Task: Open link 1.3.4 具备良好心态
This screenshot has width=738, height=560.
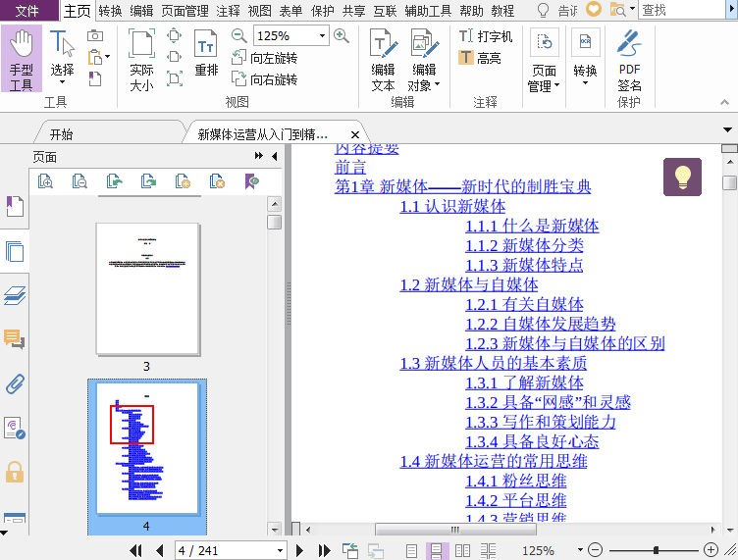Action: tap(532, 441)
